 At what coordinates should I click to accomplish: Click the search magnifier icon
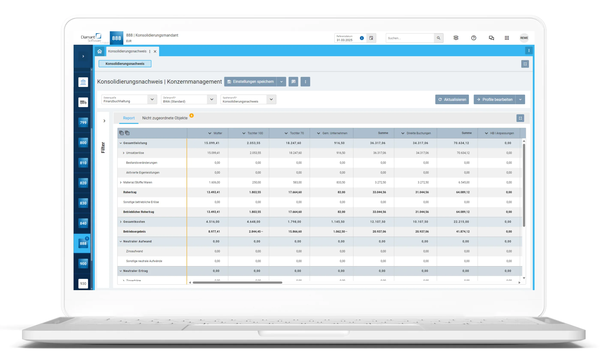[438, 38]
